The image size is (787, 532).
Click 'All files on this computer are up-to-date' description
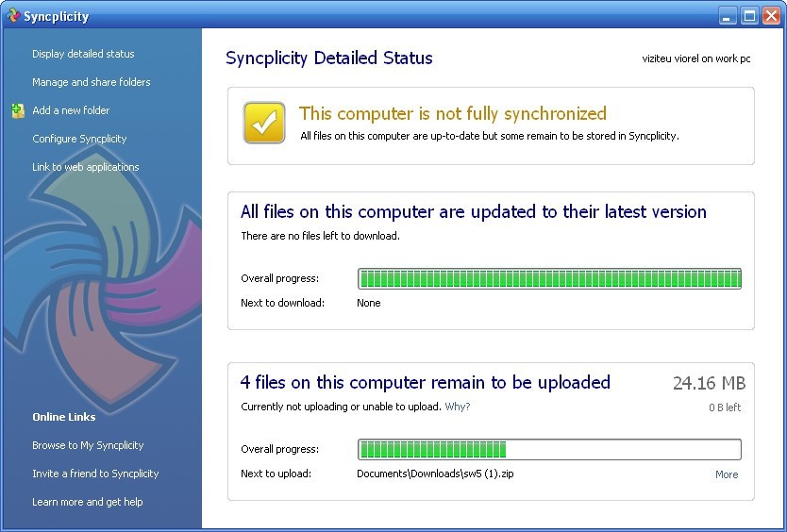tap(490, 136)
